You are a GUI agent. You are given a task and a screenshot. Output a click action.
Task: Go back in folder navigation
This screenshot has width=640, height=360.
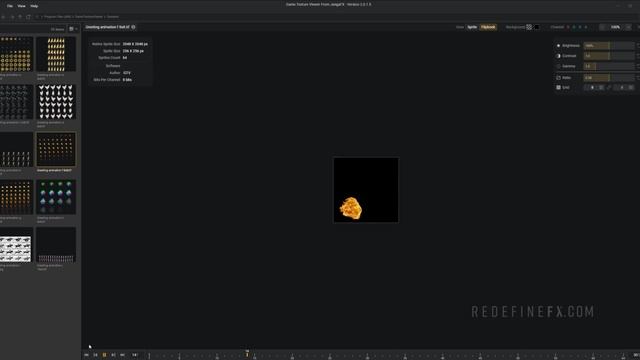[4, 17]
